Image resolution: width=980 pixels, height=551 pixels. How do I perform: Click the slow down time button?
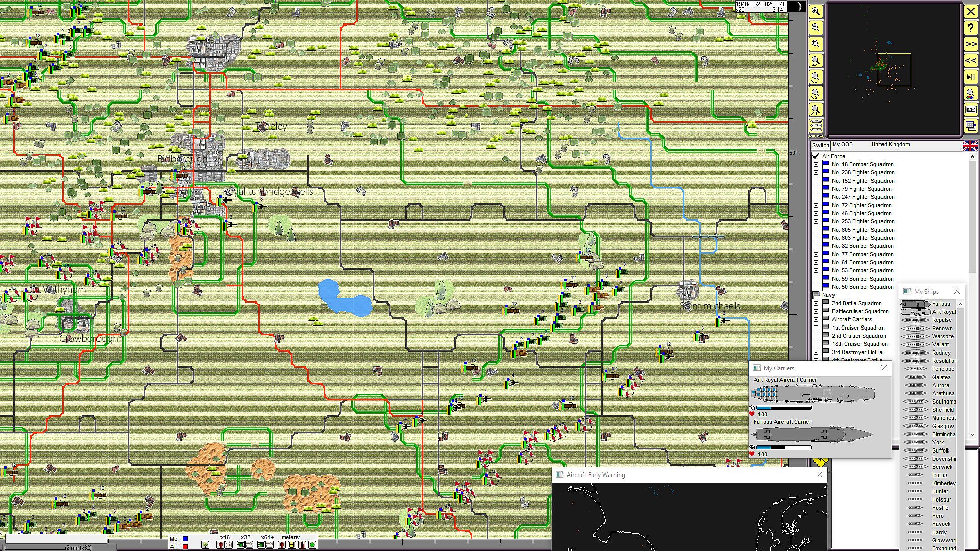pos(971,61)
